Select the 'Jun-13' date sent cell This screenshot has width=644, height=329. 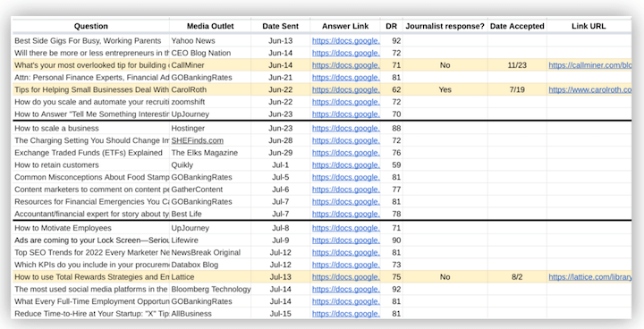(x=281, y=40)
